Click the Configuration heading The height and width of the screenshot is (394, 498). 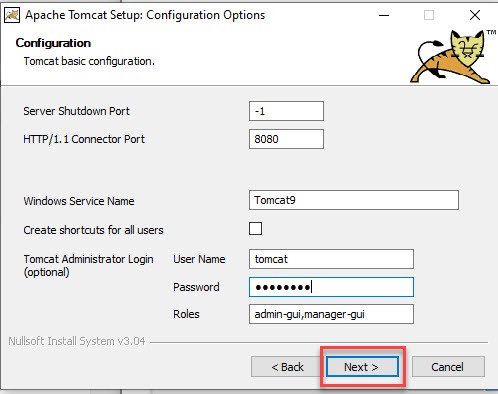point(53,43)
